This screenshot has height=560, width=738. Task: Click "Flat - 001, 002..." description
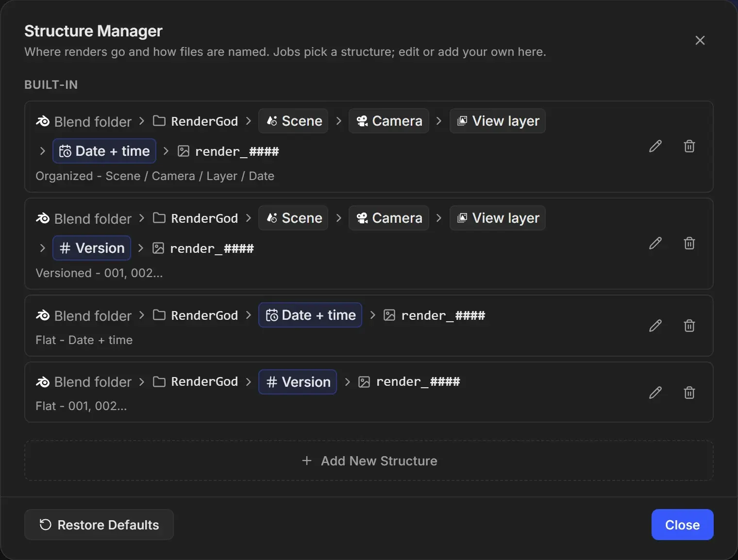81,406
